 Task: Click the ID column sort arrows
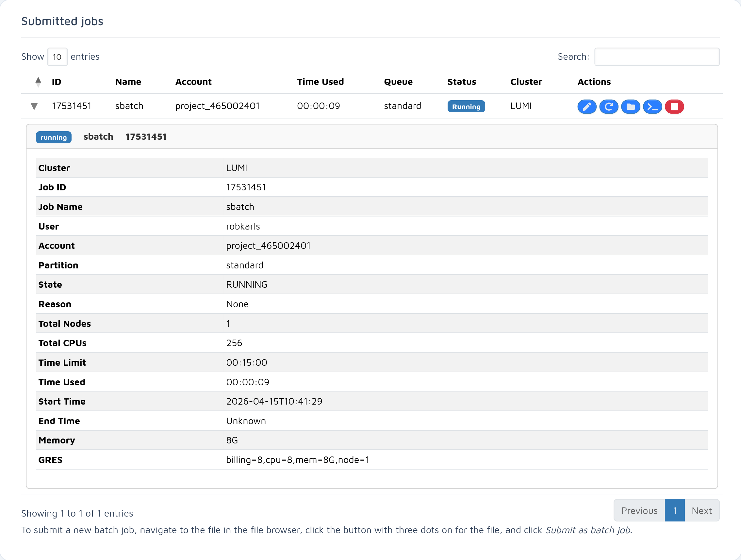(38, 82)
